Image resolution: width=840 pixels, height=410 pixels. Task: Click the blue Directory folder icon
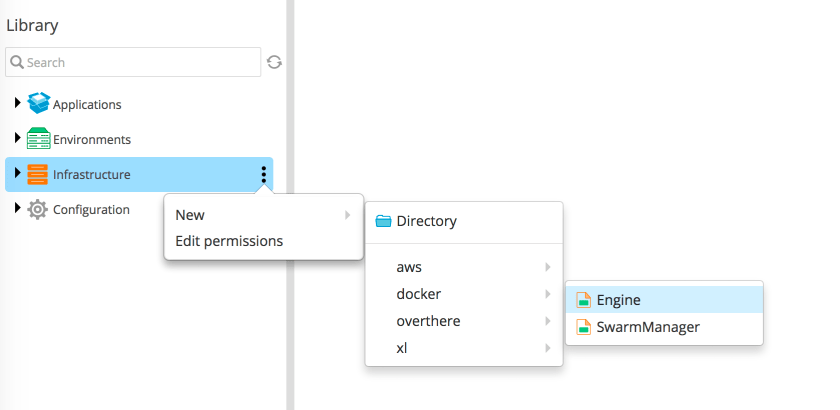(382, 221)
